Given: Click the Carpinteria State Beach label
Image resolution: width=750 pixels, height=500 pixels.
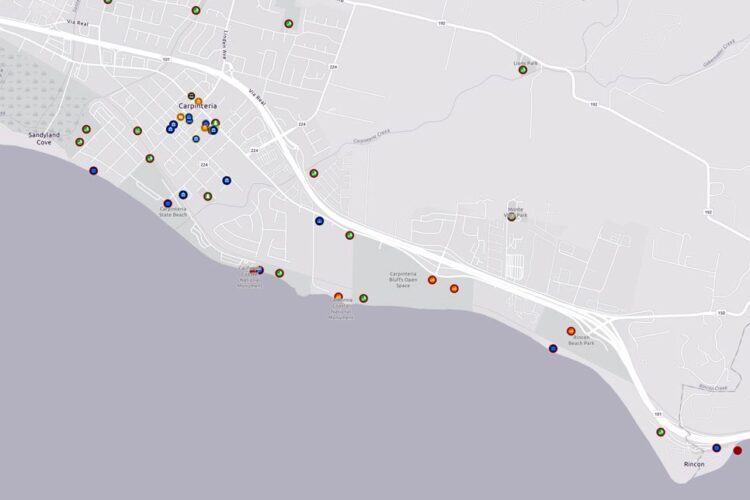Looking at the screenshot, I should coord(173,212).
